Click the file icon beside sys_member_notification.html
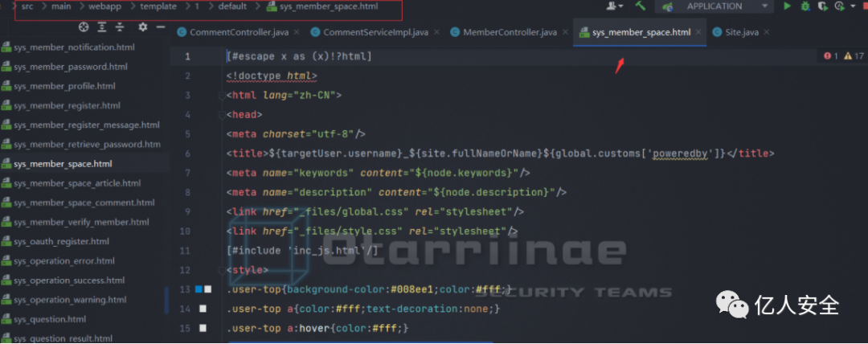Viewport: 868px width, 344px height. 6,47
